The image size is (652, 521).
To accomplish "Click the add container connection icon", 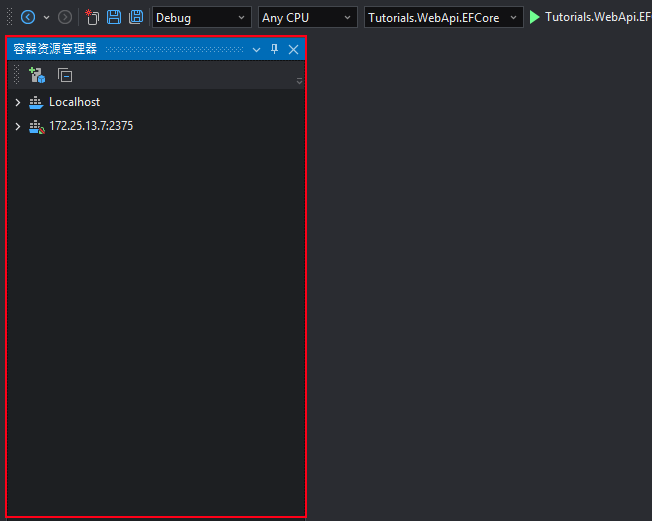I will 37,75.
